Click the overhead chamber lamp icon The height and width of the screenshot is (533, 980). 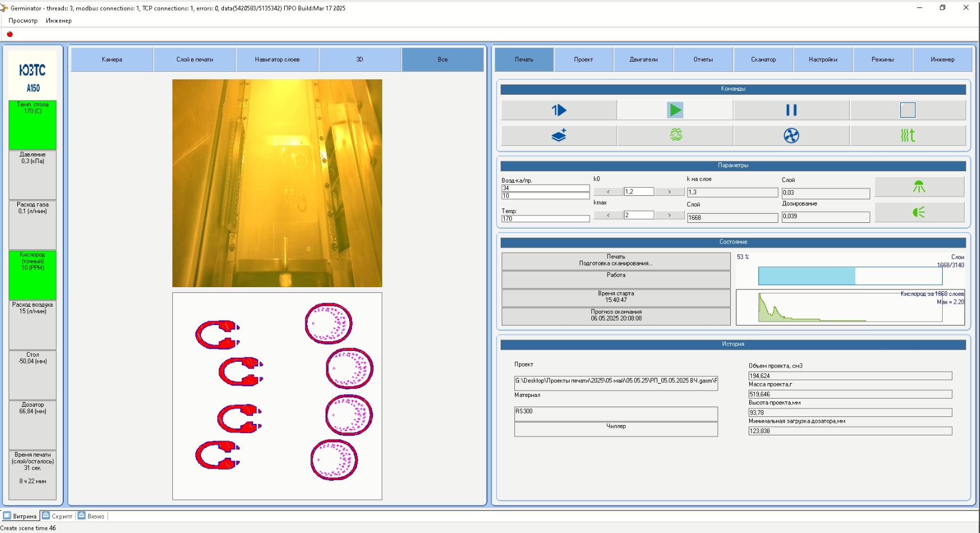(x=919, y=187)
